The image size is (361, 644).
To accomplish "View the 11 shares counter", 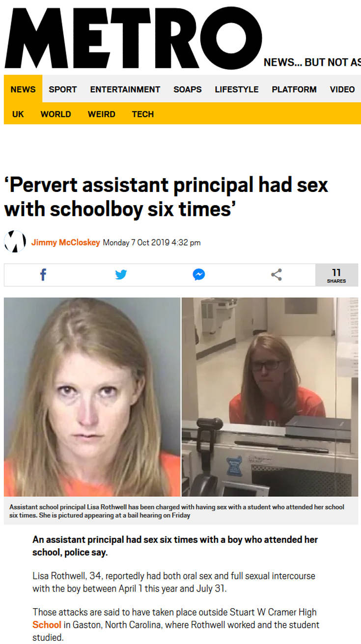I will coord(336,275).
